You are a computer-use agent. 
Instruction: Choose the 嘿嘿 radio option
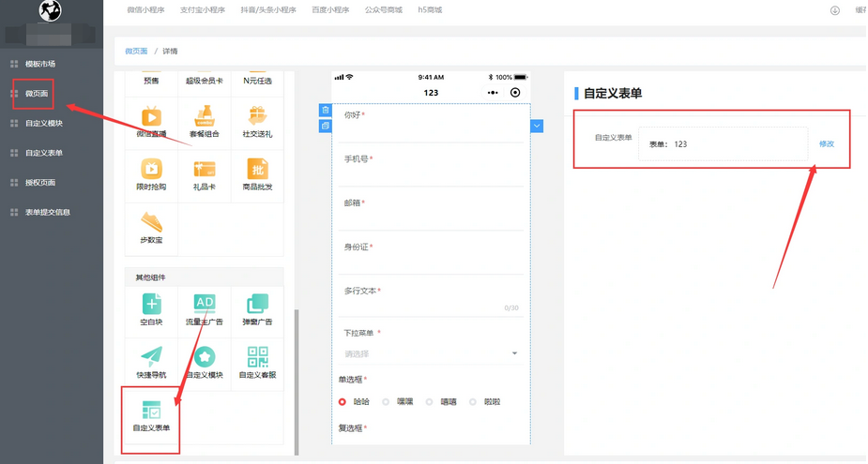pos(386,401)
